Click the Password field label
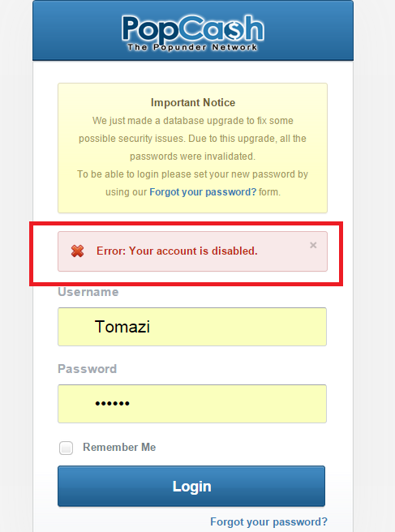 pos(88,369)
